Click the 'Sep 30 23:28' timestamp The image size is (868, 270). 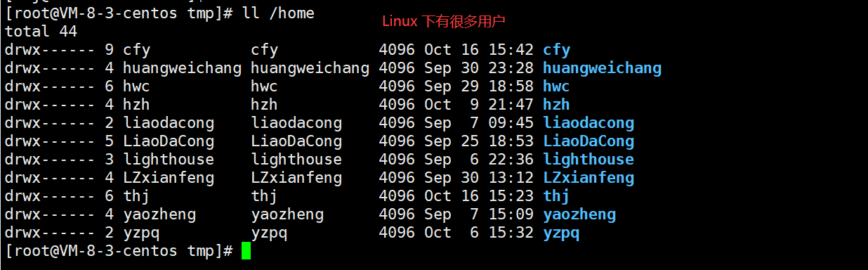[x=479, y=68]
